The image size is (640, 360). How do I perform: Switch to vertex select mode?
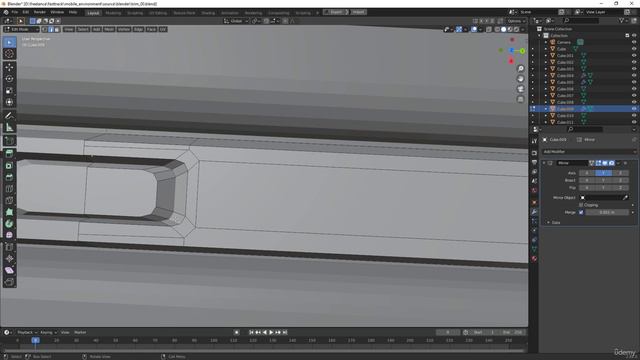(44, 29)
